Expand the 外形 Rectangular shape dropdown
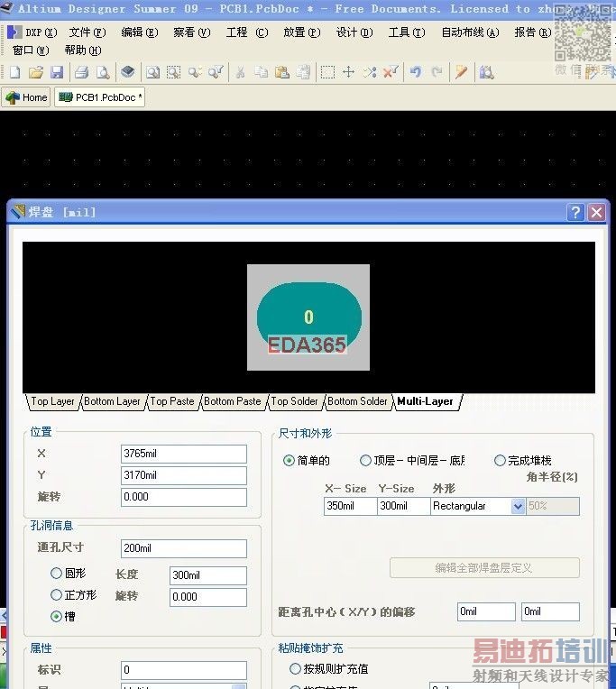The width and height of the screenshot is (616, 689). [518, 506]
